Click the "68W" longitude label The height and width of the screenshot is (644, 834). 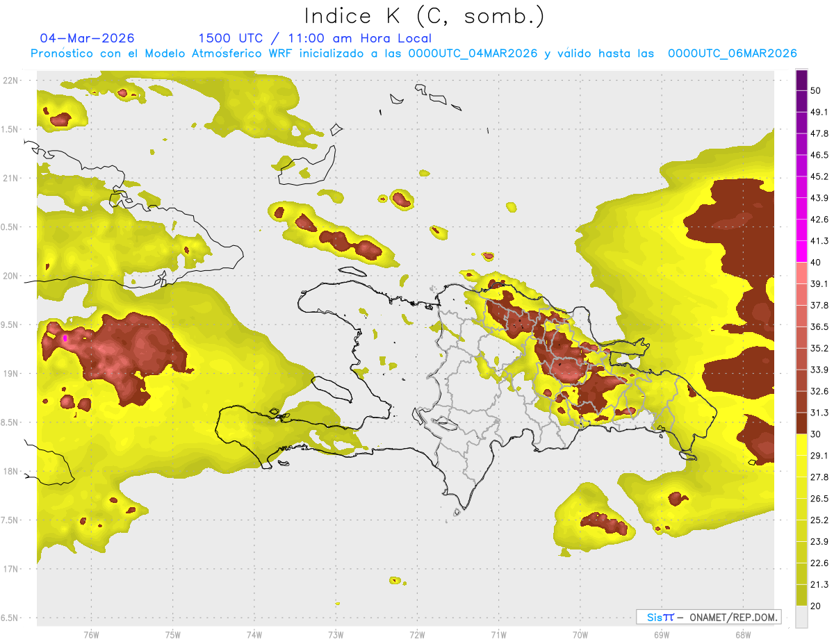click(x=743, y=635)
